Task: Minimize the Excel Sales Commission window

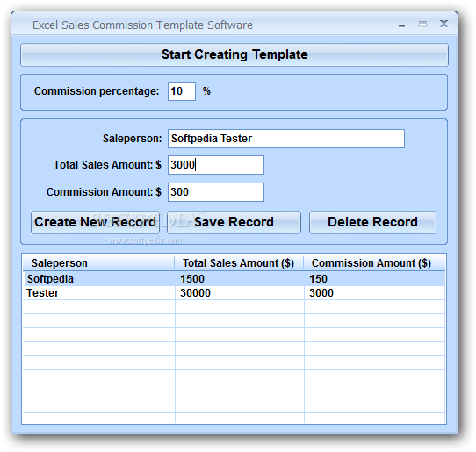Action: pyautogui.click(x=401, y=25)
